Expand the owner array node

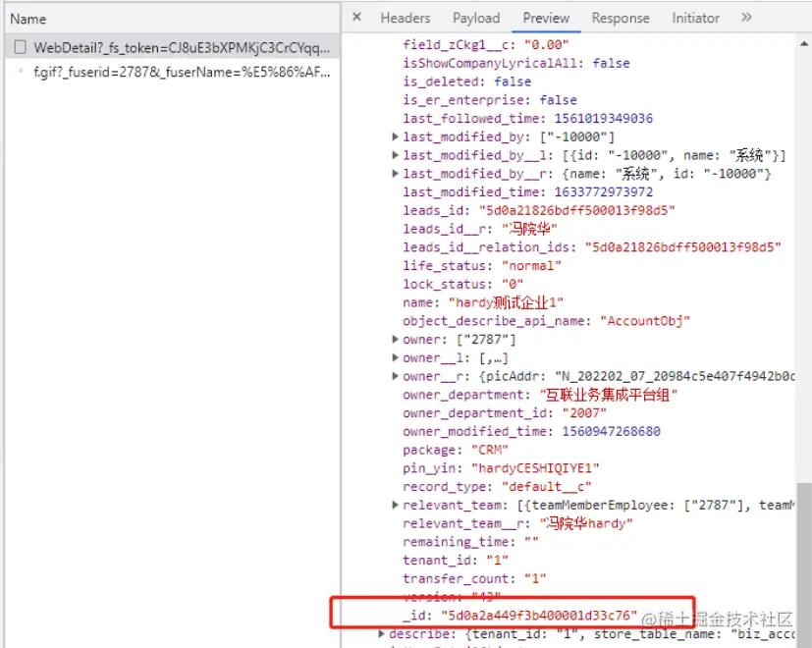click(395, 340)
